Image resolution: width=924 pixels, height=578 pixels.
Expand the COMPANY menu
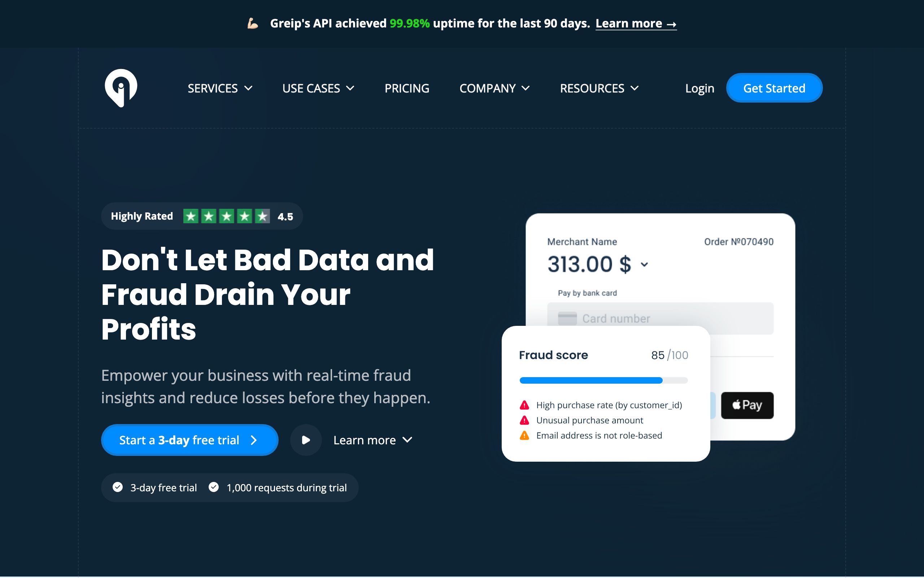coord(495,88)
